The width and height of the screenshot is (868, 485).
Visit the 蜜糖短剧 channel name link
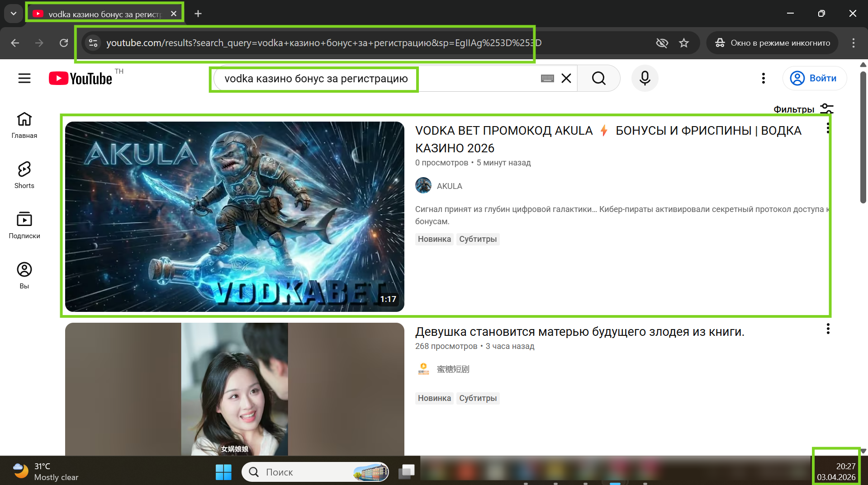453,369
